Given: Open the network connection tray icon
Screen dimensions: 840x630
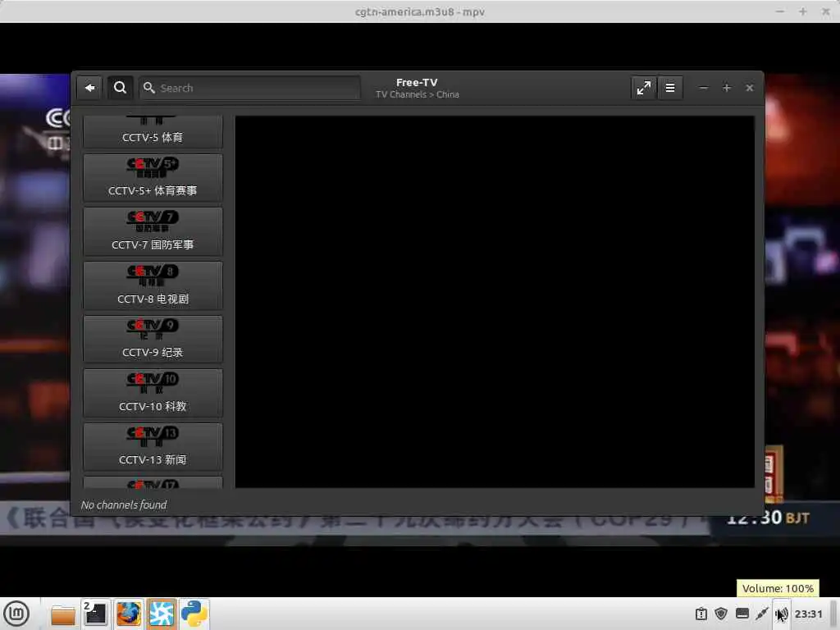Looking at the screenshot, I should click(762, 614).
